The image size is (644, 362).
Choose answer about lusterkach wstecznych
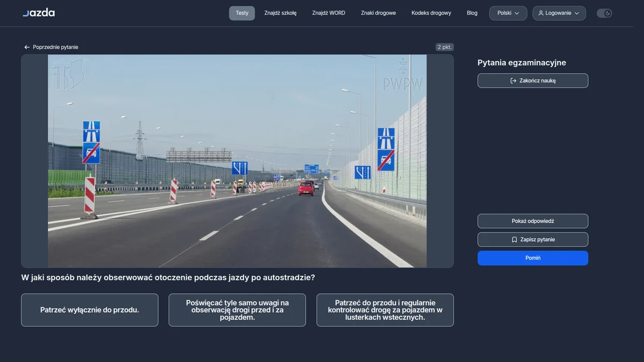pyautogui.click(x=385, y=310)
